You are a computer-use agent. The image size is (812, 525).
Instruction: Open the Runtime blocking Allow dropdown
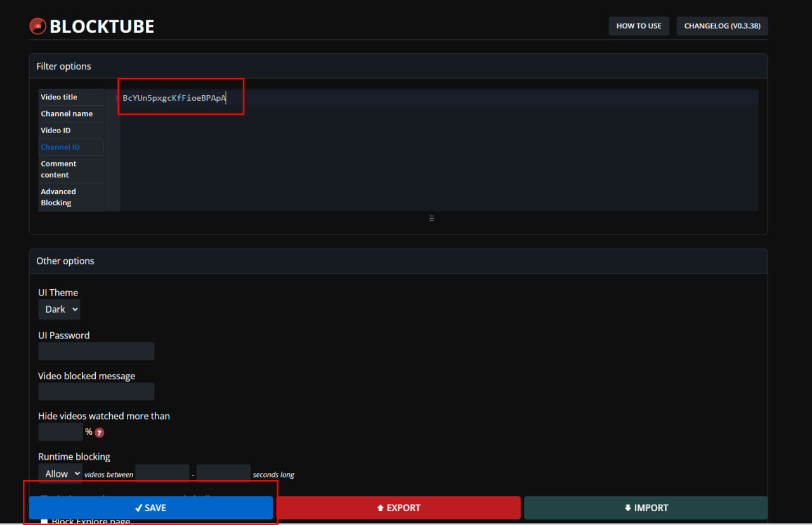coord(60,474)
